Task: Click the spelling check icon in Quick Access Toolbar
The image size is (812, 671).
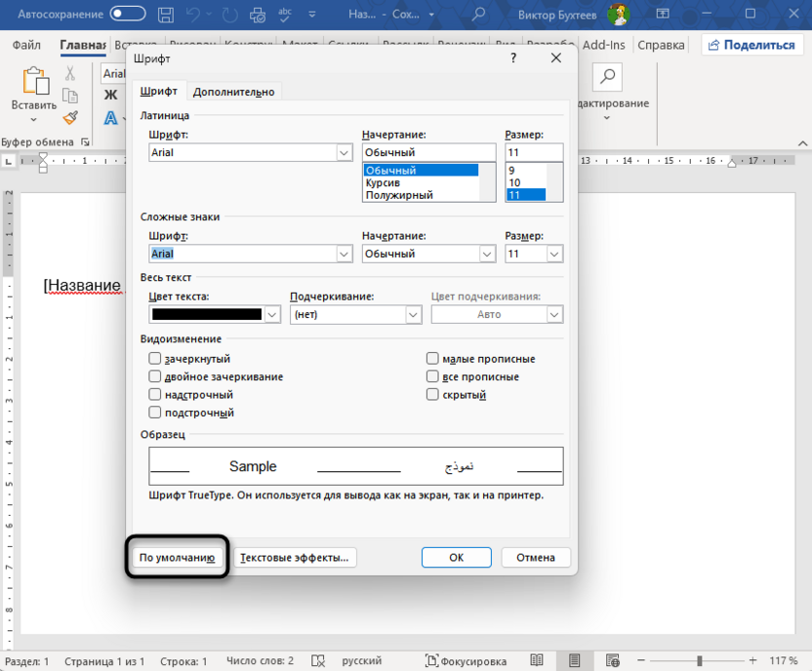Action: pyautogui.click(x=283, y=15)
